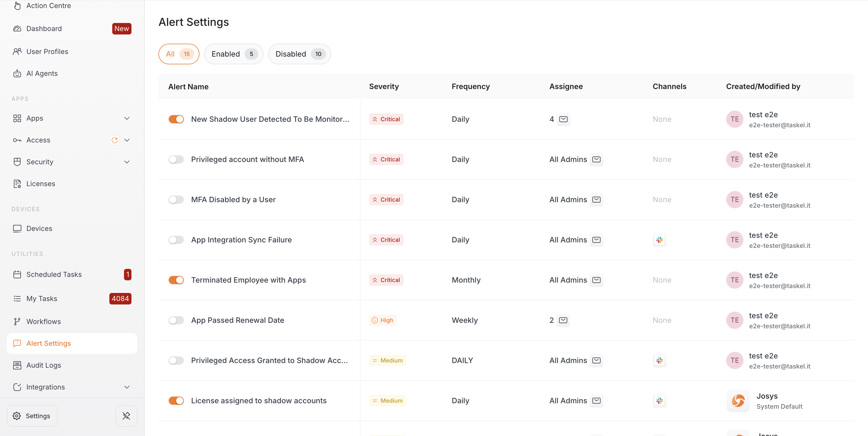
Task: Click the User Profiles people icon
Action: [x=17, y=52]
